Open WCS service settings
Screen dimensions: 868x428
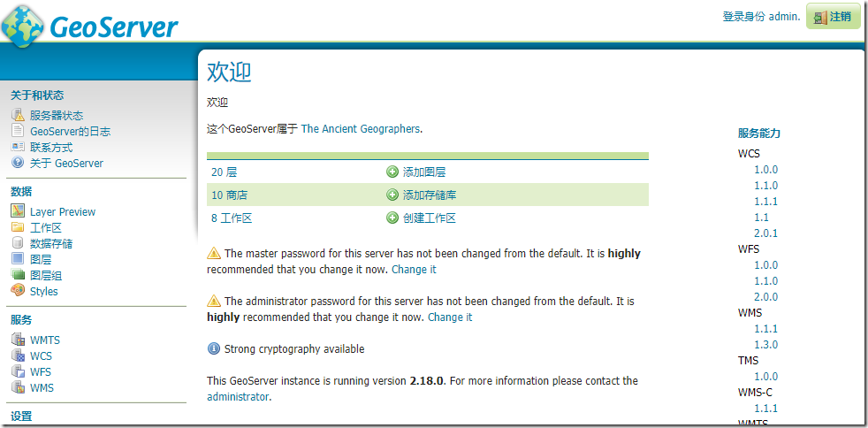[x=41, y=356]
